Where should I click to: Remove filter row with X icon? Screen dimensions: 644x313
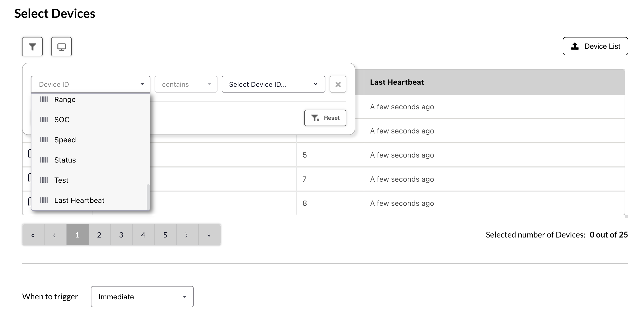click(338, 84)
